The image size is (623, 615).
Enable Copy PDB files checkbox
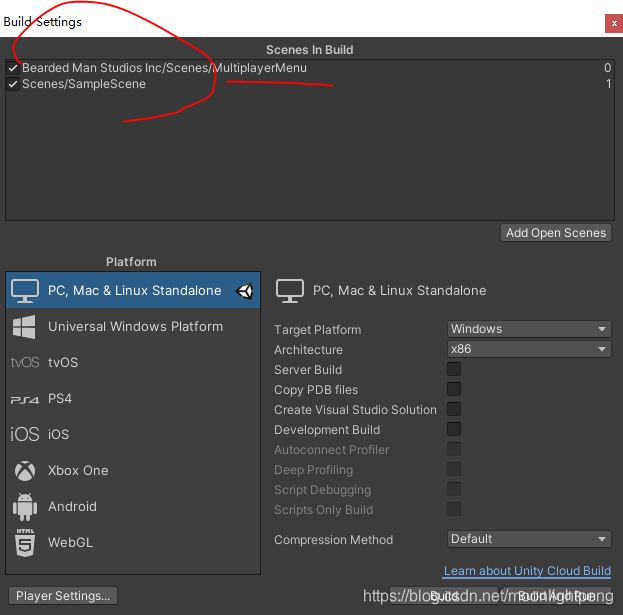coord(454,389)
